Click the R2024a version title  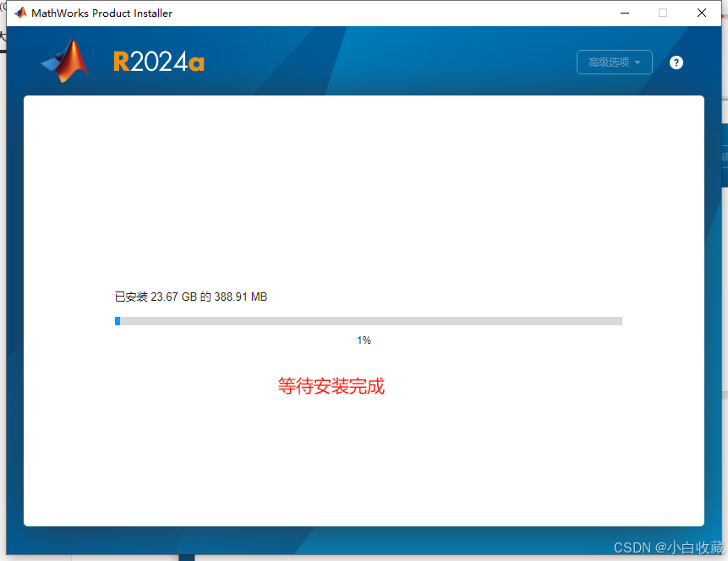(x=159, y=62)
